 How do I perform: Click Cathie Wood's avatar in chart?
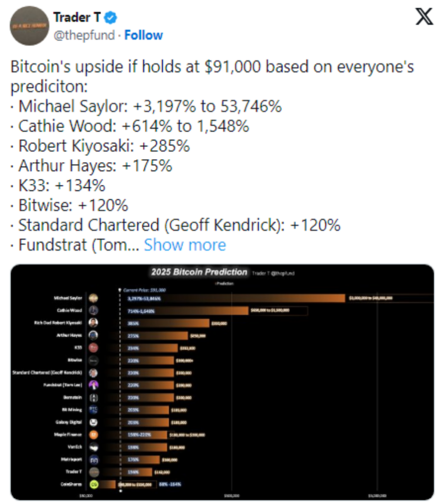93,310
